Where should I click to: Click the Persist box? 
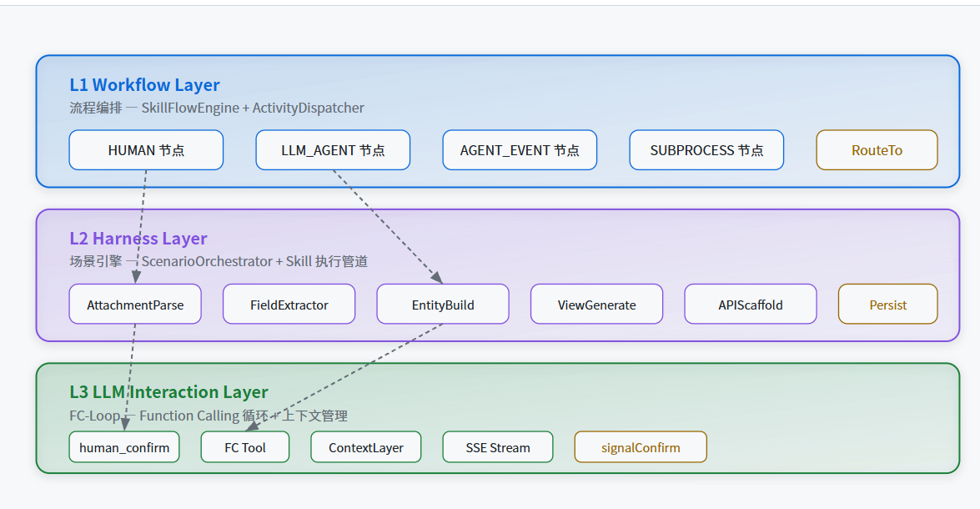pyautogui.click(x=888, y=305)
